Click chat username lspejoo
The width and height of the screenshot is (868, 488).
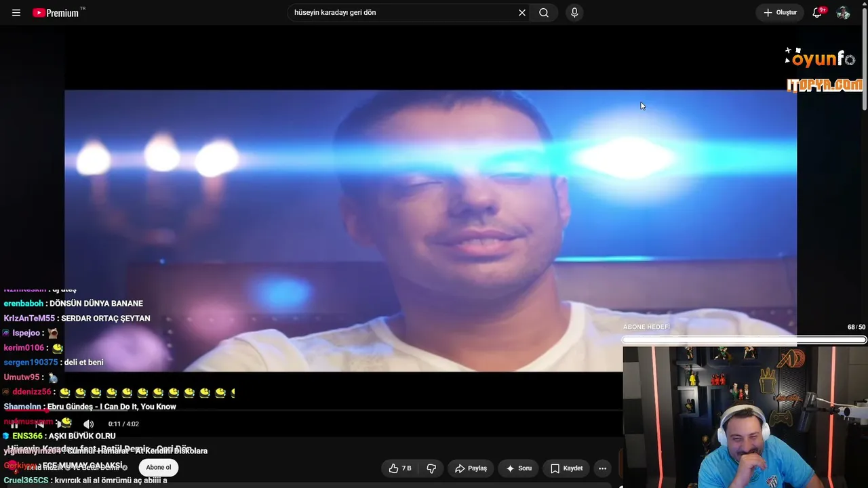(x=28, y=333)
